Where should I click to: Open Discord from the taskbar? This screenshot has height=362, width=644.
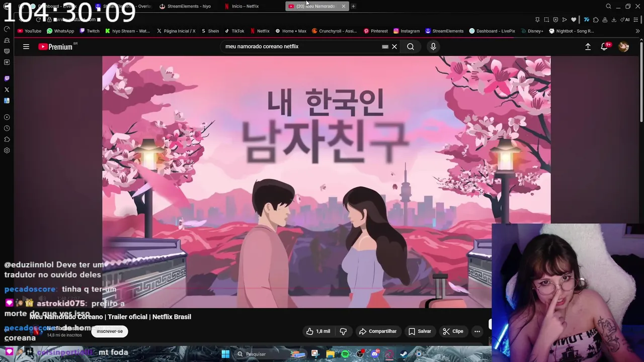click(374, 354)
